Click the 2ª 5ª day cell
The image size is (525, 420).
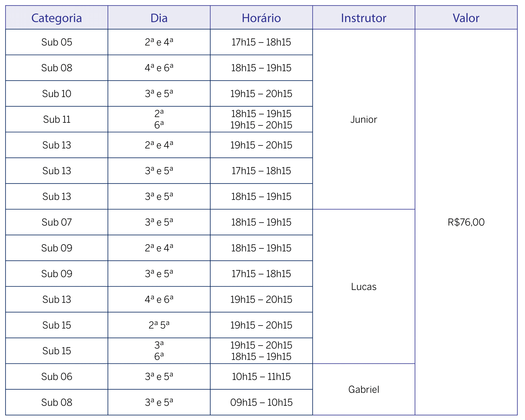159,325
